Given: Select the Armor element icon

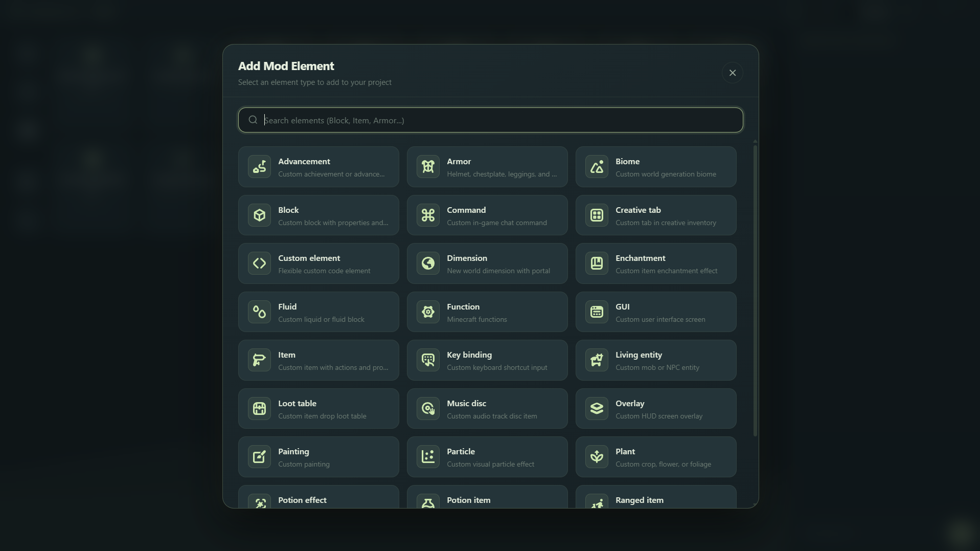Looking at the screenshot, I should click(428, 167).
